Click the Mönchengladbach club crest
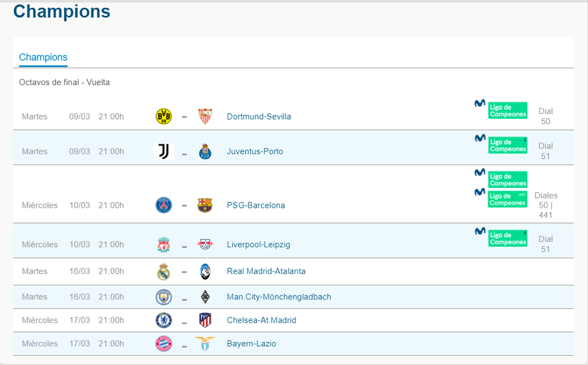The height and width of the screenshot is (365, 588). click(x=205, y=297)
